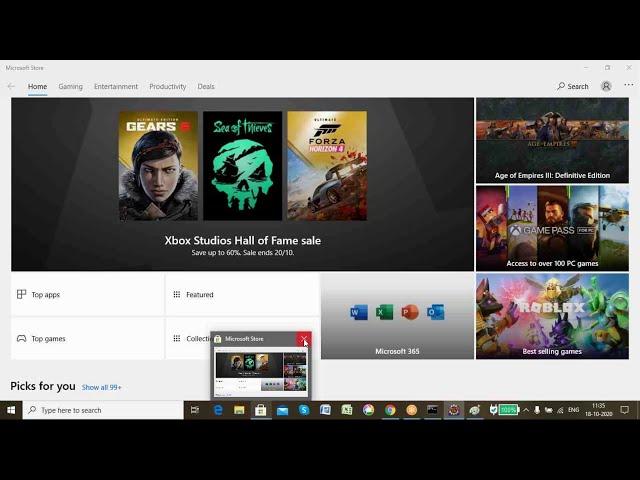Viewport: 640px width, 480px height.
Task: Open the Sea of Thieves cover
Action: point(242,166)
